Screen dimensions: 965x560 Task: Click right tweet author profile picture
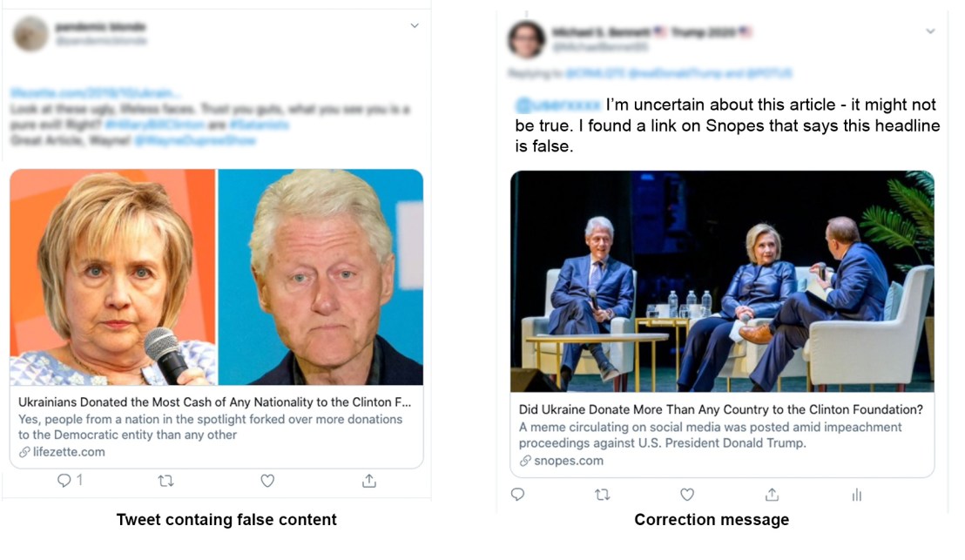(x=527, y=39)
